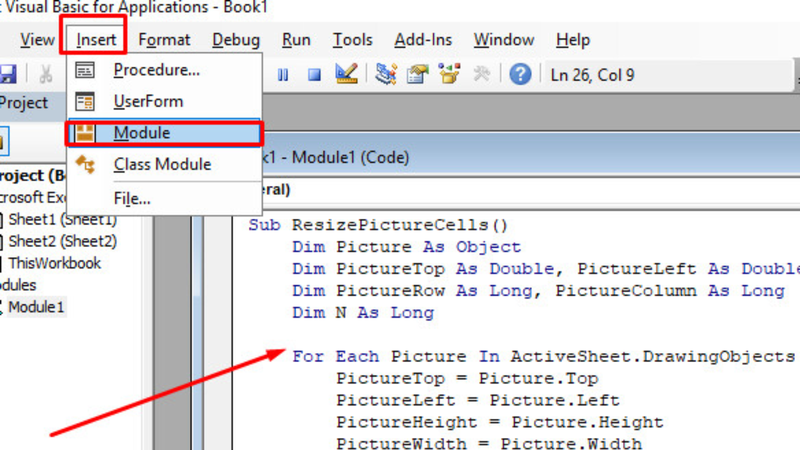
Task: Click the For Each Picture line
Action: point(543,356)
